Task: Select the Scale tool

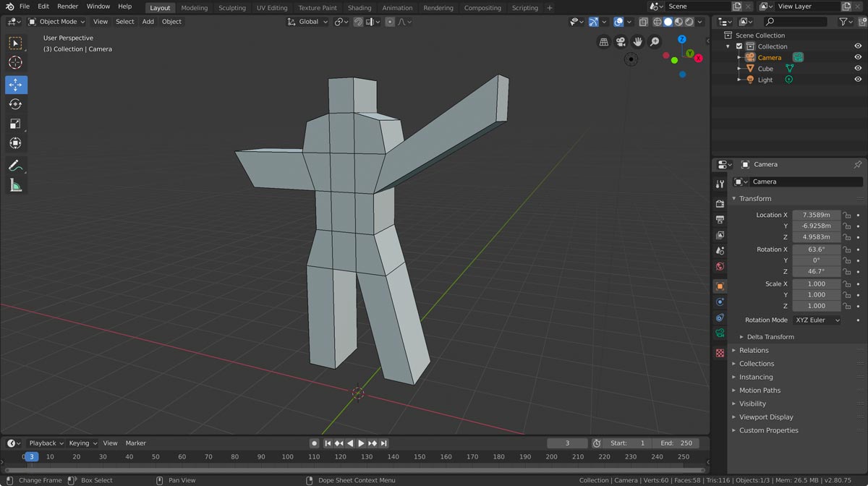Action: coord(16,124)
